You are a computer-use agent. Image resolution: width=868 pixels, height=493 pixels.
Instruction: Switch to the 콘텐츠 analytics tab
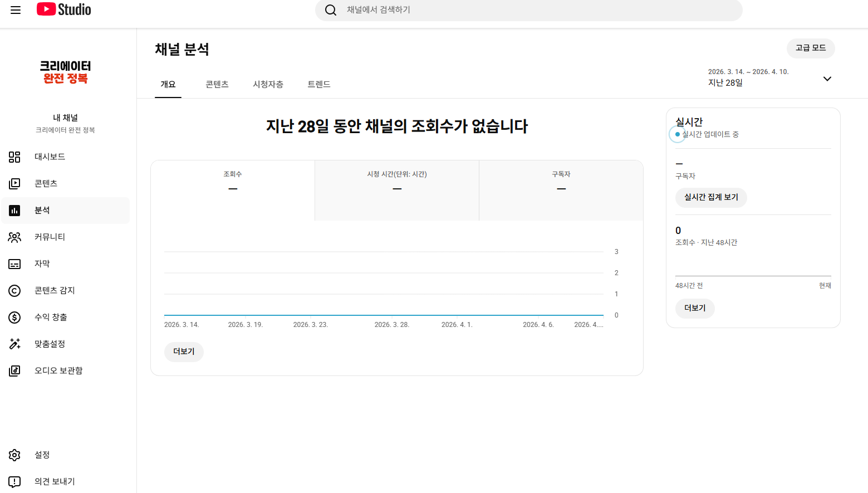(217, 84)
